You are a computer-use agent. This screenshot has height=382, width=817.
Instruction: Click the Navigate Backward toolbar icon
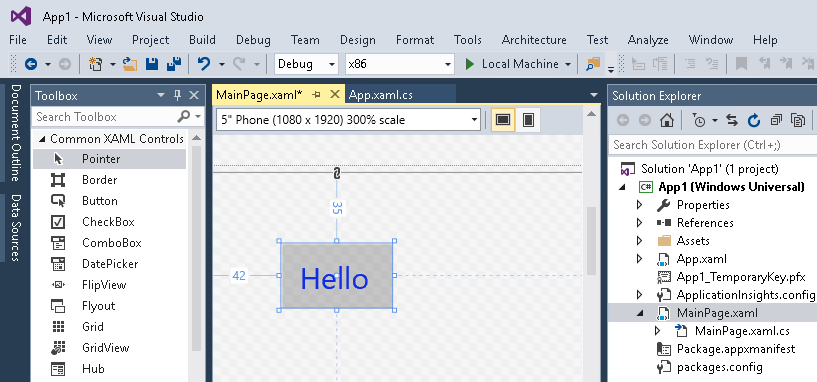point(31,64)
